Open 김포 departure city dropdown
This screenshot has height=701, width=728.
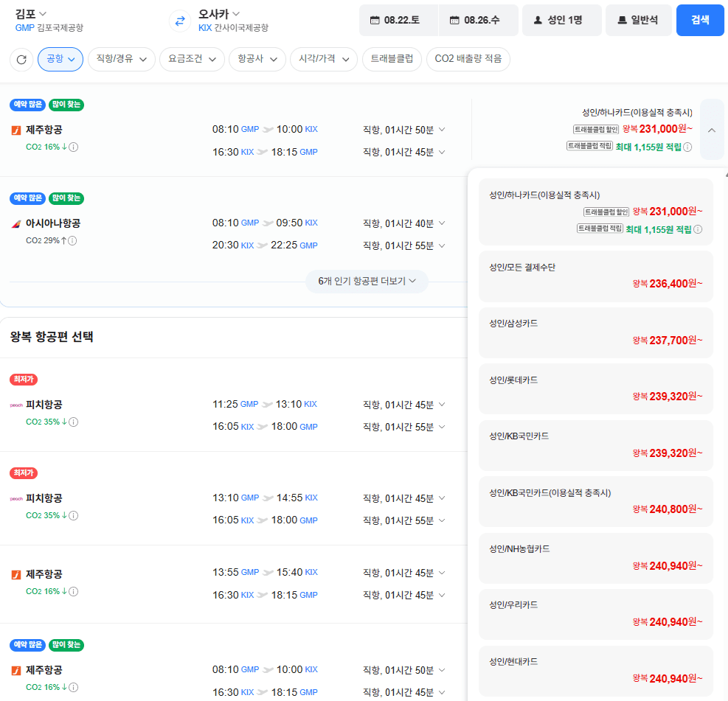click(x=31, y=13)
